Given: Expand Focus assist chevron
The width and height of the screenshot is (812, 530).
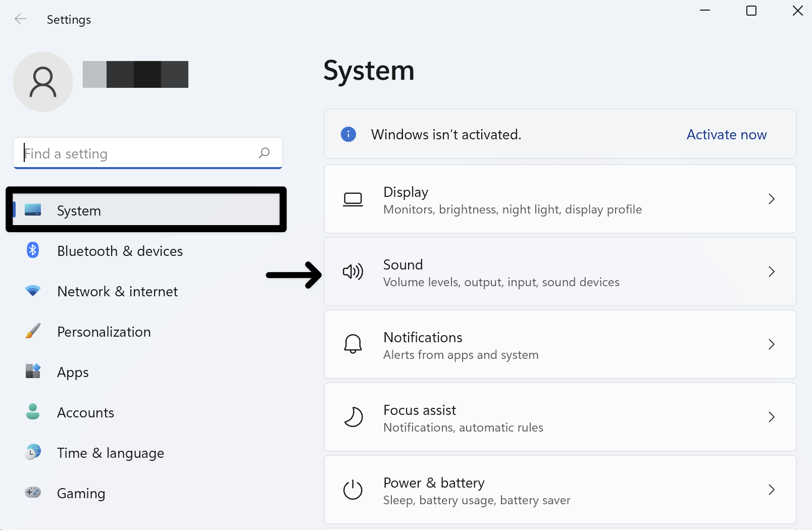Looking at the screenshot, I should coord(772,417).
